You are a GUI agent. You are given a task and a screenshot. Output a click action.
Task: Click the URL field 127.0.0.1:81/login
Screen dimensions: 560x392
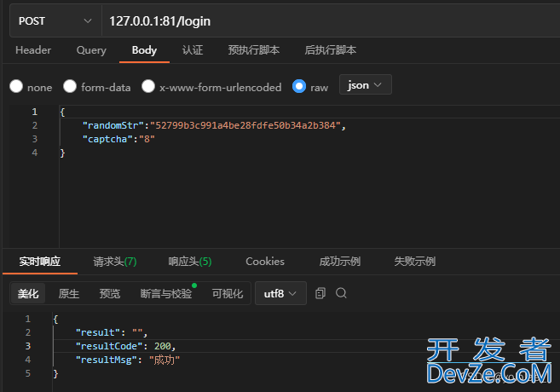(x=331, y=21)
